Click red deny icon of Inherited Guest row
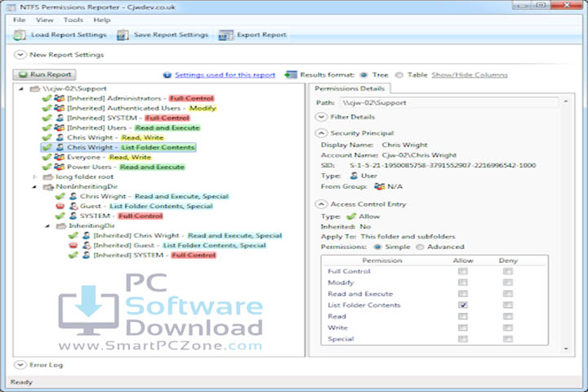588x392 pixels. (73, 245)
